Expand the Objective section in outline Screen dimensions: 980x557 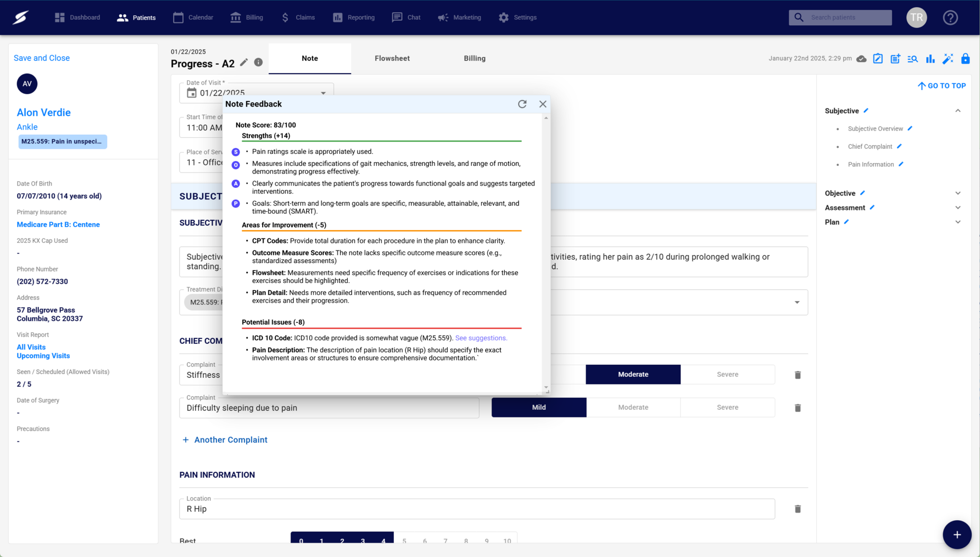pyautogui.click(x=958, y=193)
